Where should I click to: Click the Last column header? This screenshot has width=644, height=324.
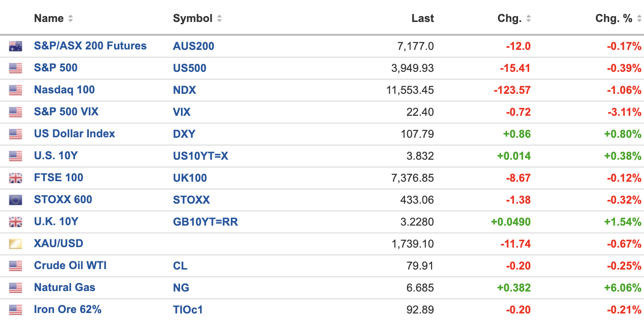coord(422,18)
